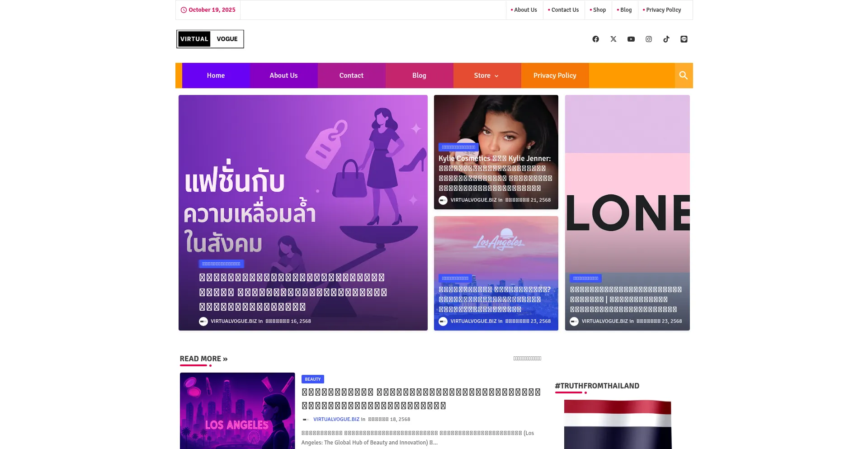Open the TikTok social icon
Viewport: 868px width, 449px height.
point(666,39)
